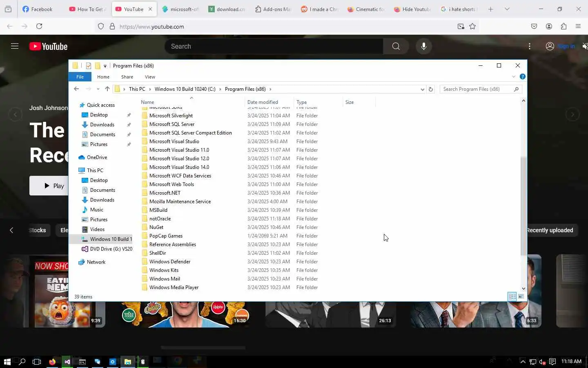Viewport: 588px width, 368px height.
Task: Open the Home ribbon tab in Explorer
Action: [x=103, y=77]
